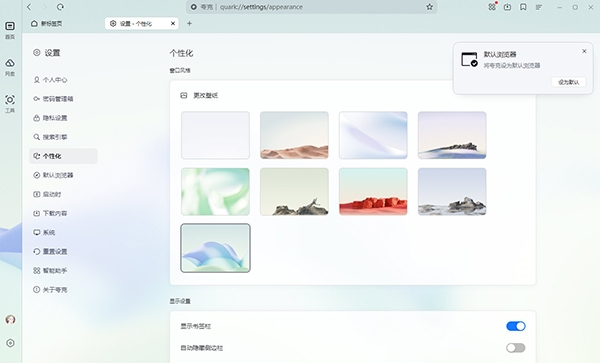Image resolution: width=600 pixels, height=363 pixels.
Task: Go back with the back arrow
Action: 29,7
